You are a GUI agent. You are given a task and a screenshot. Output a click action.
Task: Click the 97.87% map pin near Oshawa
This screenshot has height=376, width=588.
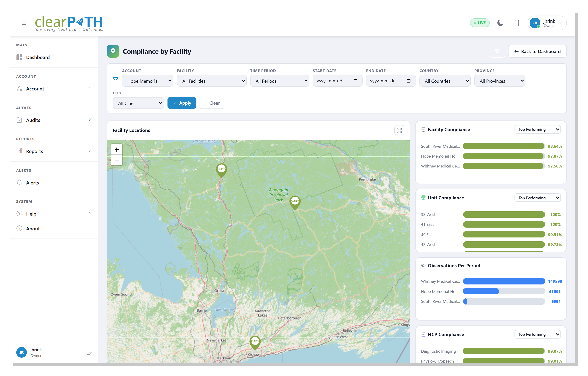pyautogui.click(x=255, y=343)
